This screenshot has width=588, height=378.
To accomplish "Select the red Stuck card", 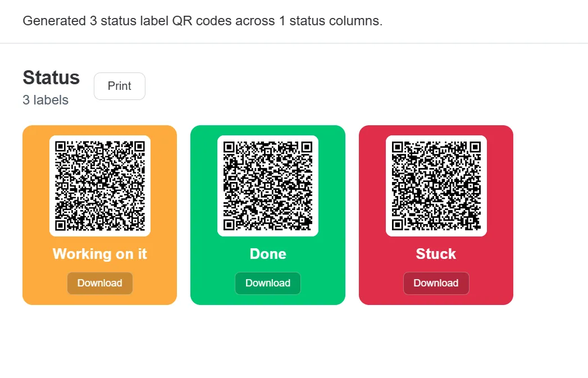I will tap(436, 215).
